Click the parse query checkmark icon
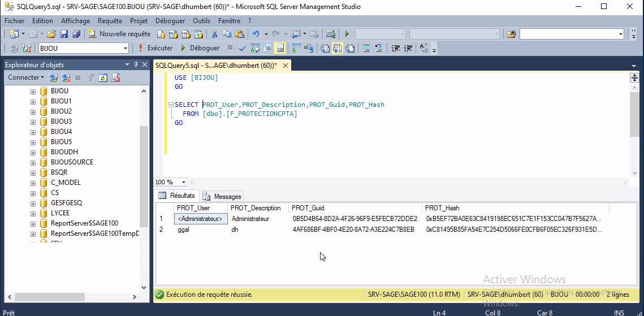Image resolution: width=644 pixels, height=316 pixels. point(243,48)
